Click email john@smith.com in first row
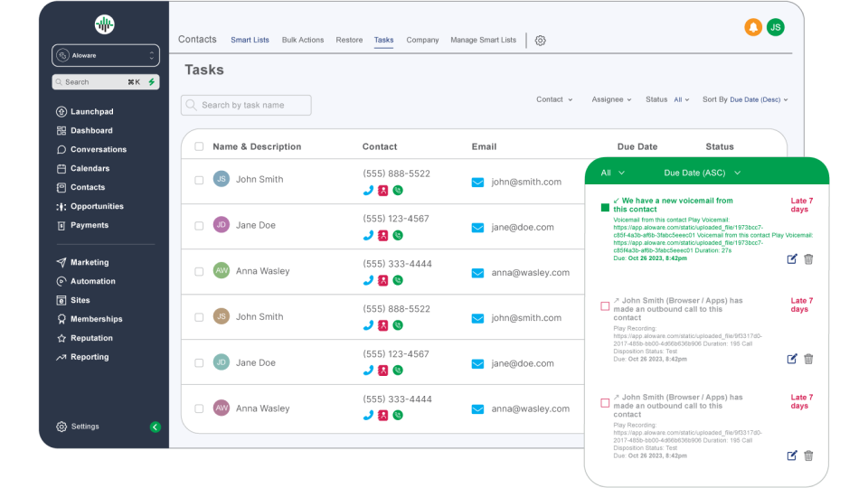This screenshot has width=868, height=488. point(526,182)
